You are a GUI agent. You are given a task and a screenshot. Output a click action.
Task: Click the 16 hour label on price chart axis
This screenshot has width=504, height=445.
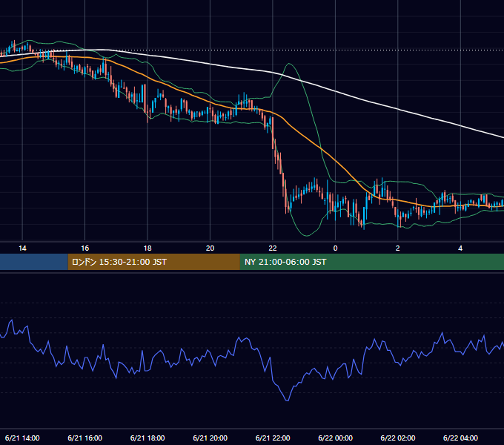coord(84,248)
